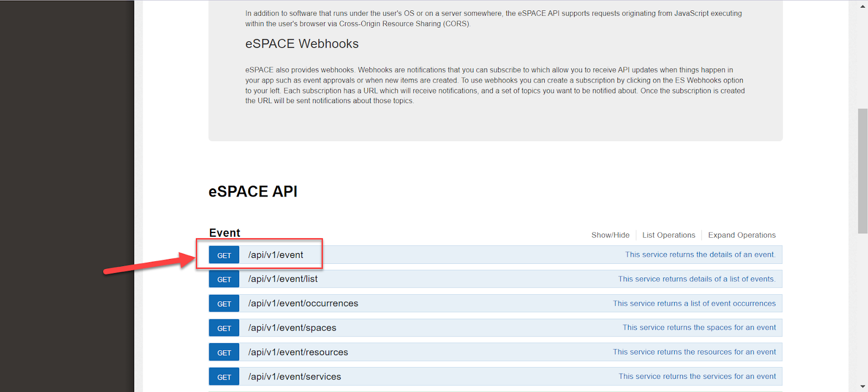Click the scroll down arrow on scrollbar
868x392 pixels.
coord(863,386)
